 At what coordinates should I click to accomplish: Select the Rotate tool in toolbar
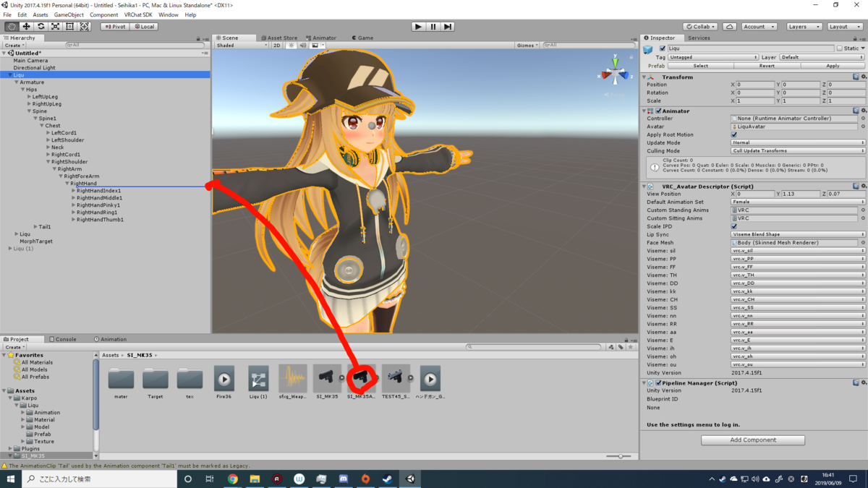41,27
